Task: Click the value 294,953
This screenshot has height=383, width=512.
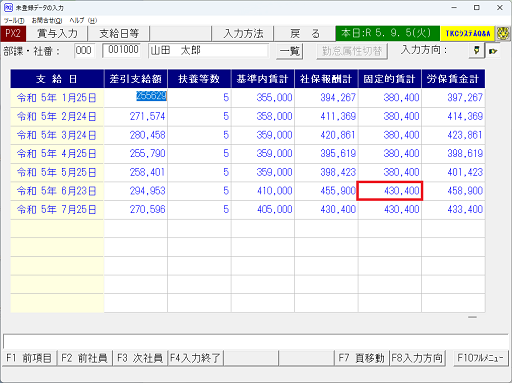Action: (147, 191)
